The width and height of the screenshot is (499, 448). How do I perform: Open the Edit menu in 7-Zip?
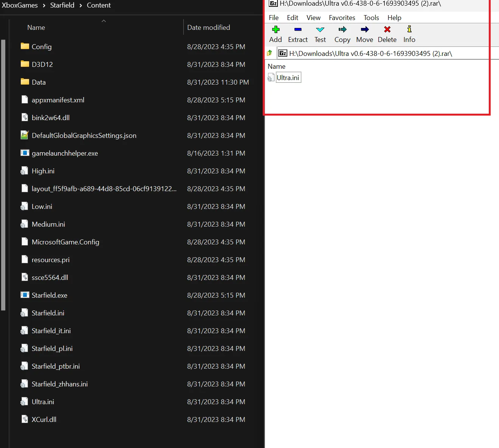point(293,18)
